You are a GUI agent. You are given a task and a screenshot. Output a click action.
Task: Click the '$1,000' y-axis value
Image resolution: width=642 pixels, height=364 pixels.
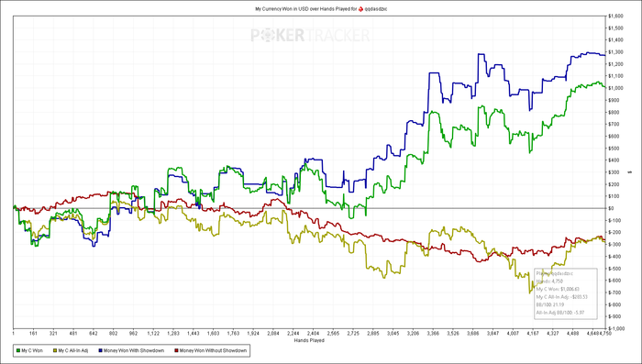pos(615,88)
